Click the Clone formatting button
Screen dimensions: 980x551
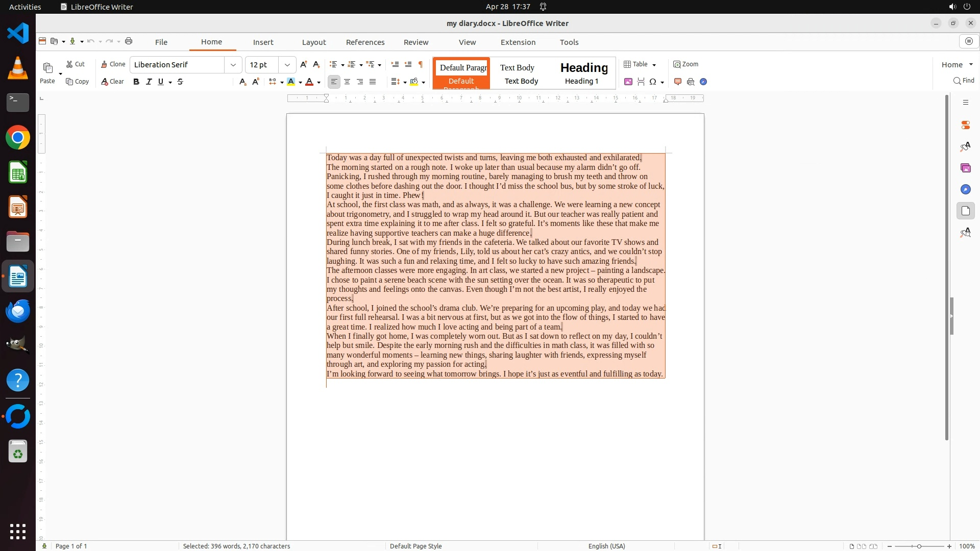(113, 64)
